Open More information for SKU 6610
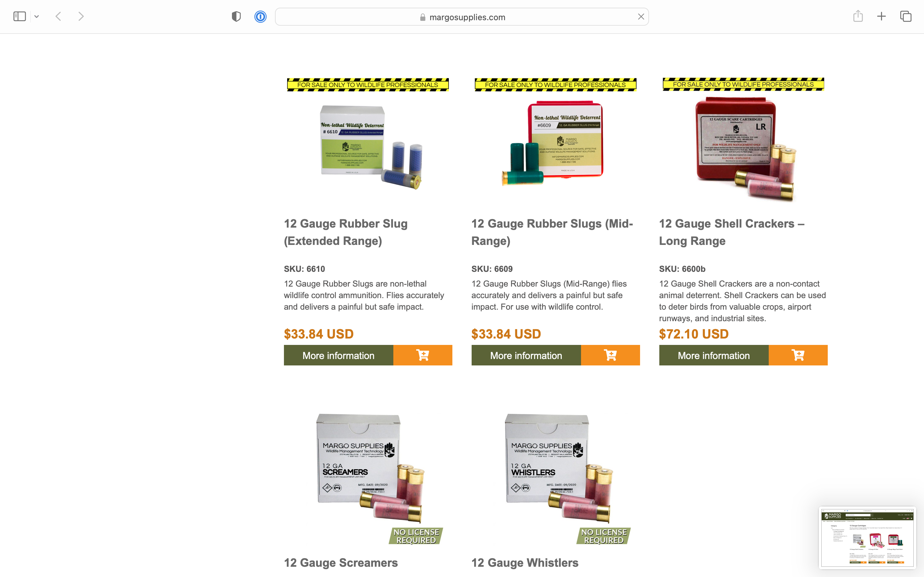This screenshot has width=924, height=577. pyautogui.click(x=338, y=355)
